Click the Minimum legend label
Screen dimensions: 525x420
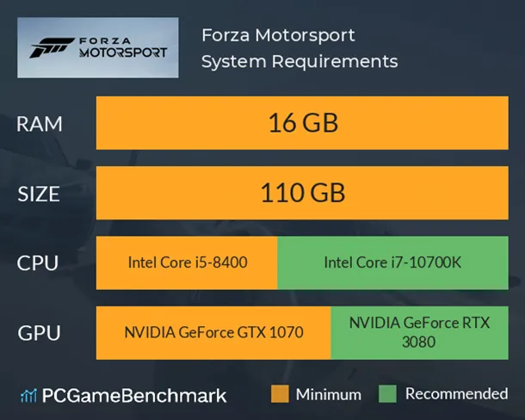(329, 394)
